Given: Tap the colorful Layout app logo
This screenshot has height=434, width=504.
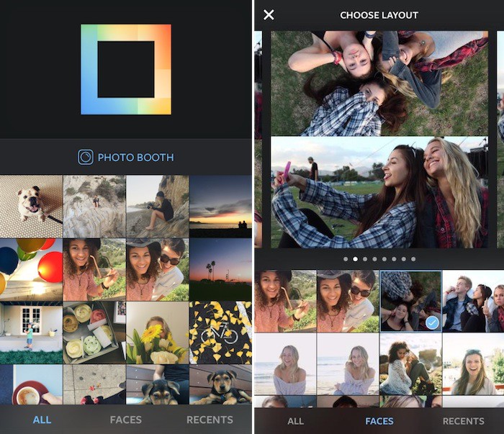Looking at the screenshot, I should [126, 69].
